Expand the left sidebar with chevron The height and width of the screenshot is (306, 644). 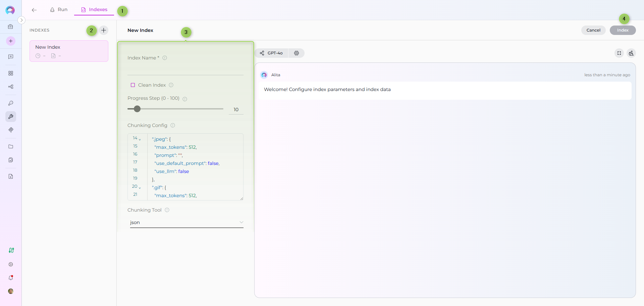click(21, 20)
